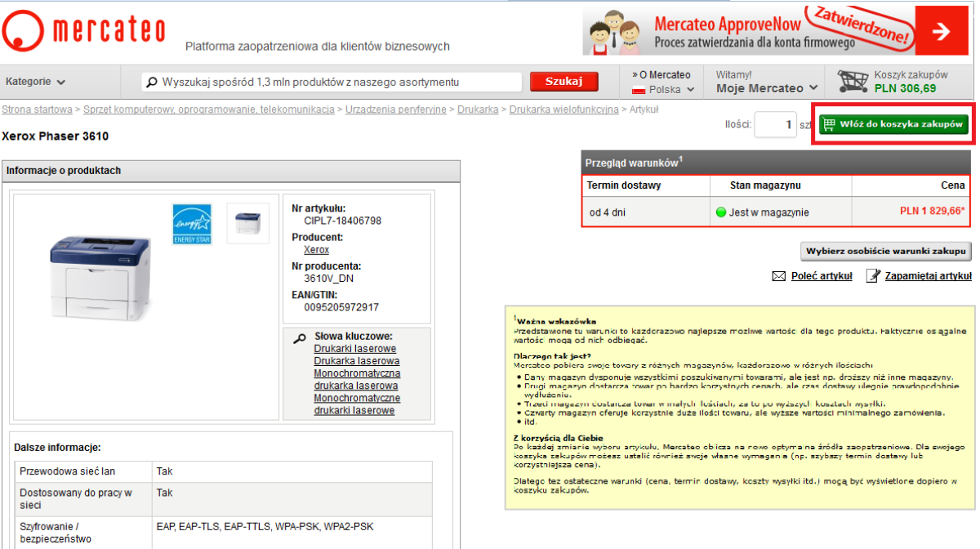Click the manufacturer number 3610V_DN
This screenshot has height=549, width=980.
click(x=328, y=279)
